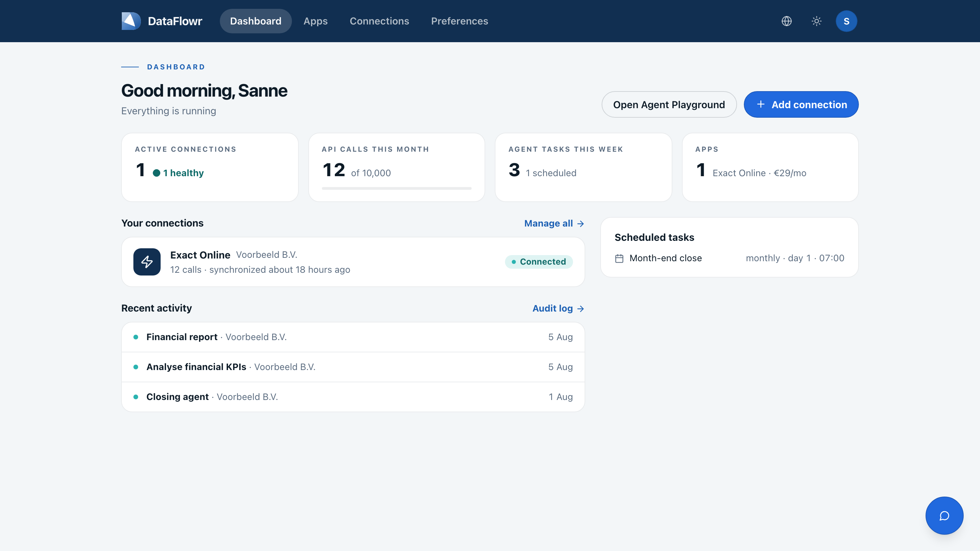Click the 1 Aug date of Closing agent
The image size is (980, 551).
(x=560, y=397)
